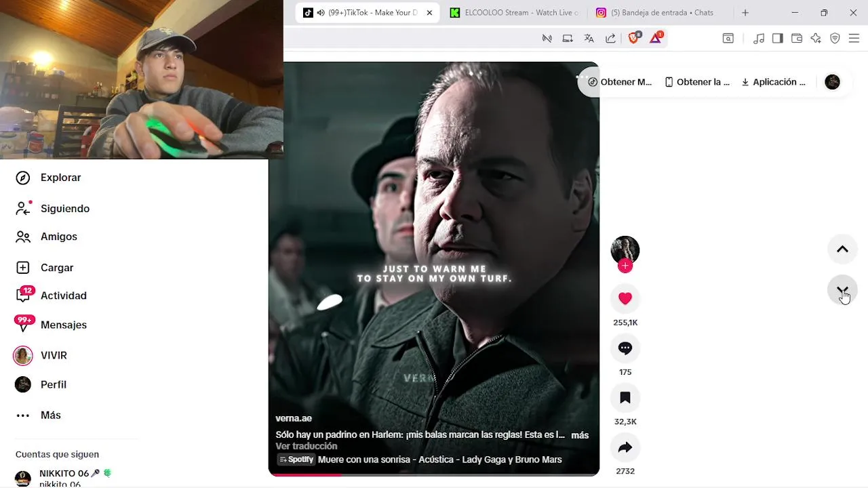Open the verna.ae username link

(x=294, y=418)
